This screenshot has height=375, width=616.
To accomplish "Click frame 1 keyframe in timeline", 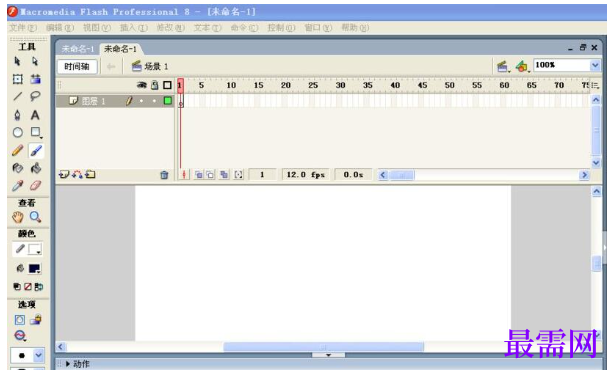I will 181,101.
